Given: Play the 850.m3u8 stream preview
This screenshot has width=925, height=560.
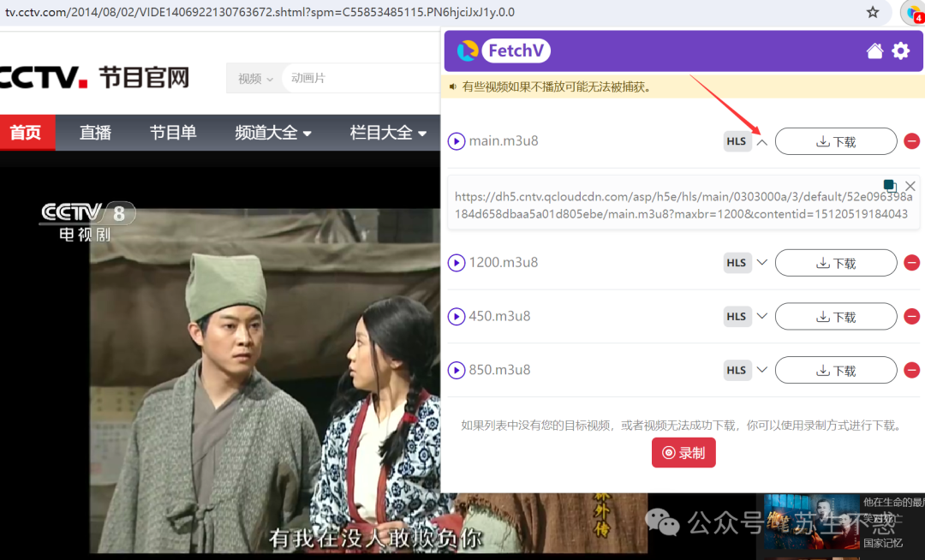Looking at the screenshot, I should tap(456, 370).
